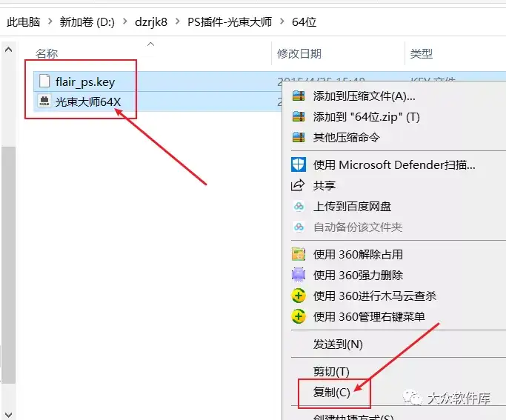Click the archive icon beside 其他压缩命令
This screenshot has width=506, height=420.
coord(299,137)
